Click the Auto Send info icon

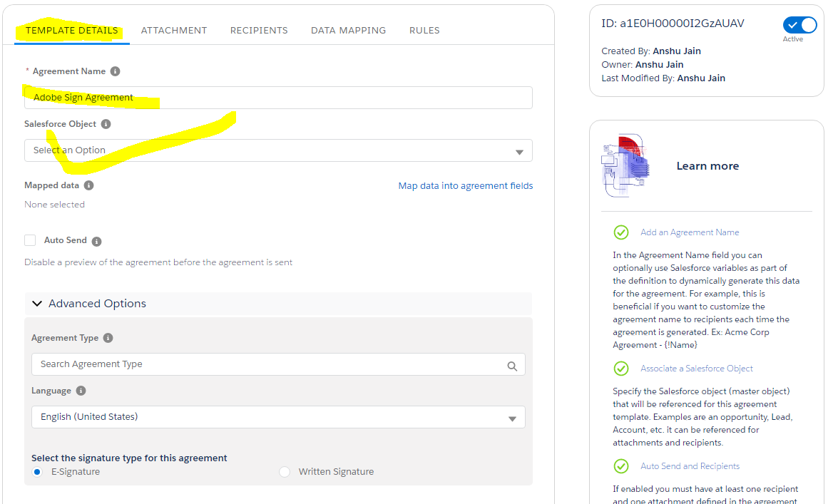pos(96,241)
